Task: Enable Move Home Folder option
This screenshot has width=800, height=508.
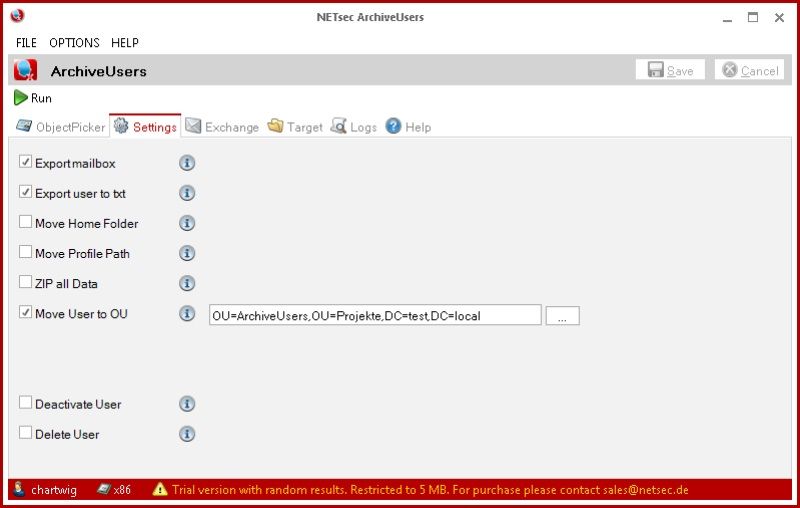Action: point(25,222)
